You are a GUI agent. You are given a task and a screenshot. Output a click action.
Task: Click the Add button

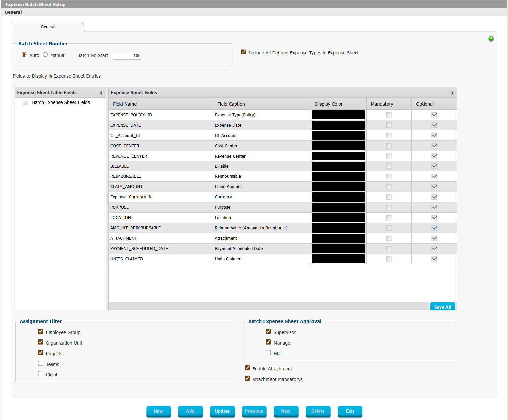[x=190, y=411]
